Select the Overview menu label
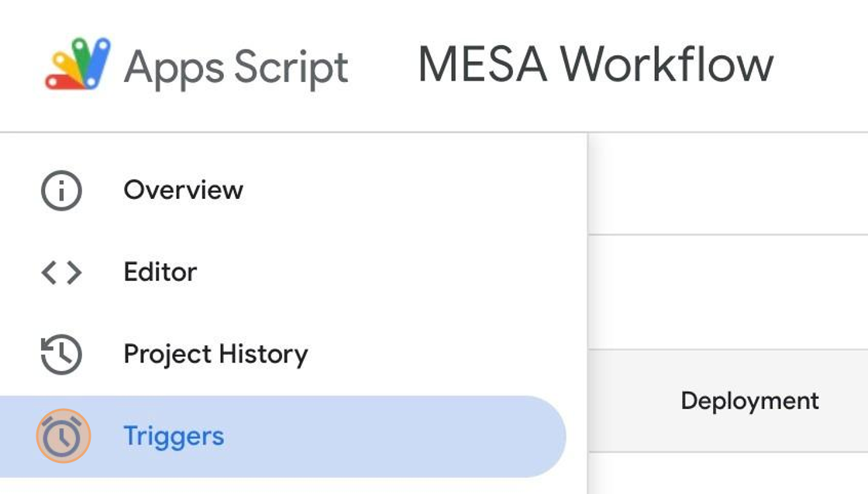 [x=183, y=190]
